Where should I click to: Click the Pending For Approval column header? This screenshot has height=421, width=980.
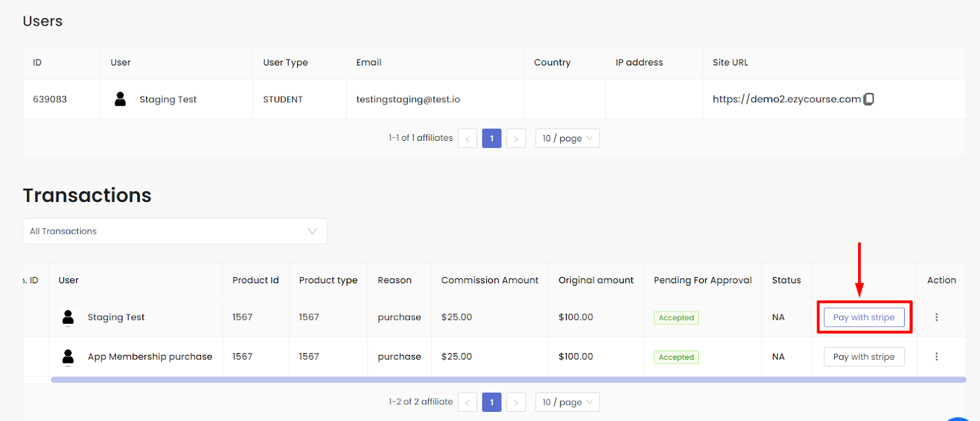click(703, 280)
